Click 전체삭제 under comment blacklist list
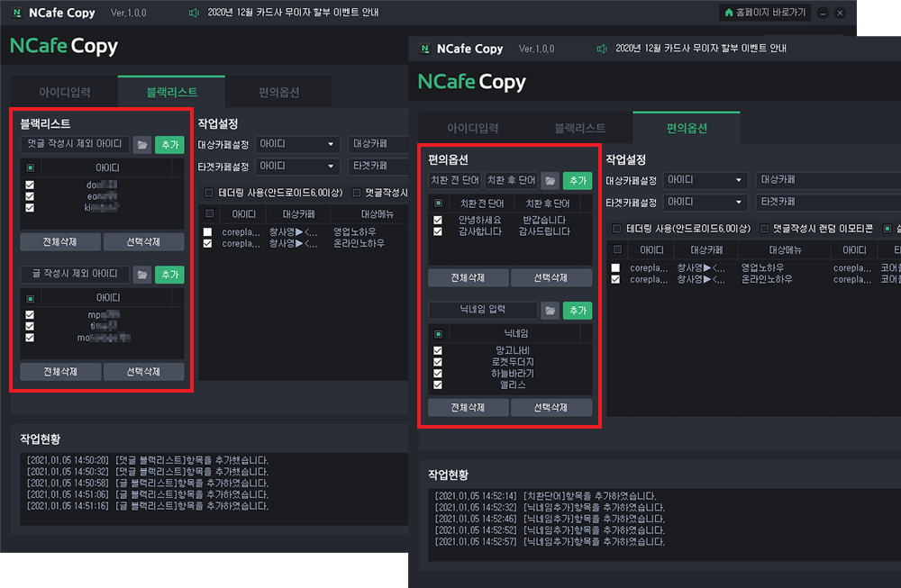Image resolution: width=901 pixels, height=588 pixels. coord(60,241)
